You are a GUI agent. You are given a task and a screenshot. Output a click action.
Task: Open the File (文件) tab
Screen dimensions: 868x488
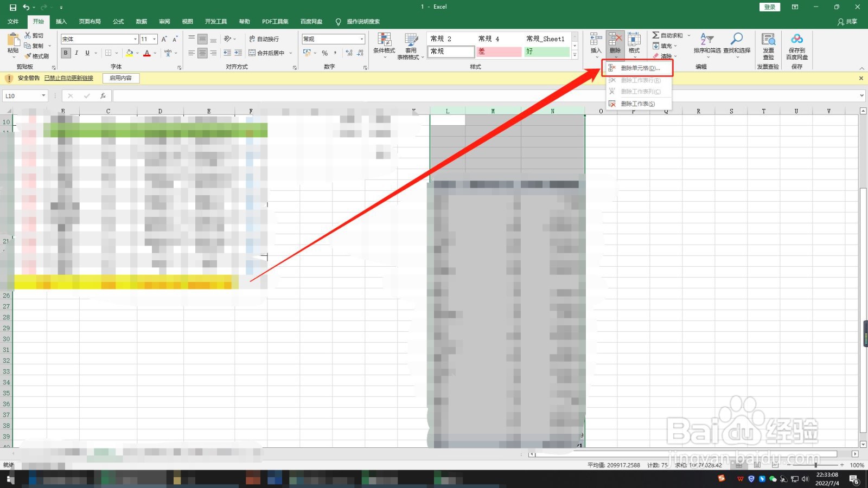(13, 22)
